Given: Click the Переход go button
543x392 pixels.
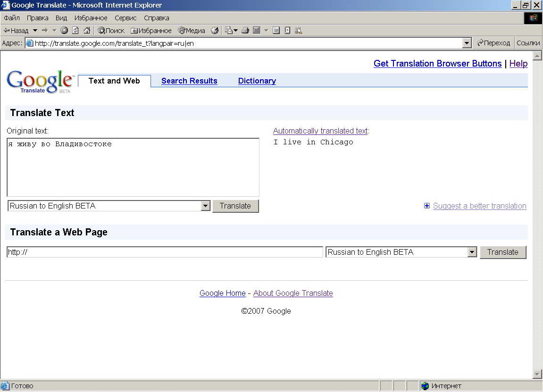Looking at the screenshot, I should pyautogui.click(x=493, y=43).
